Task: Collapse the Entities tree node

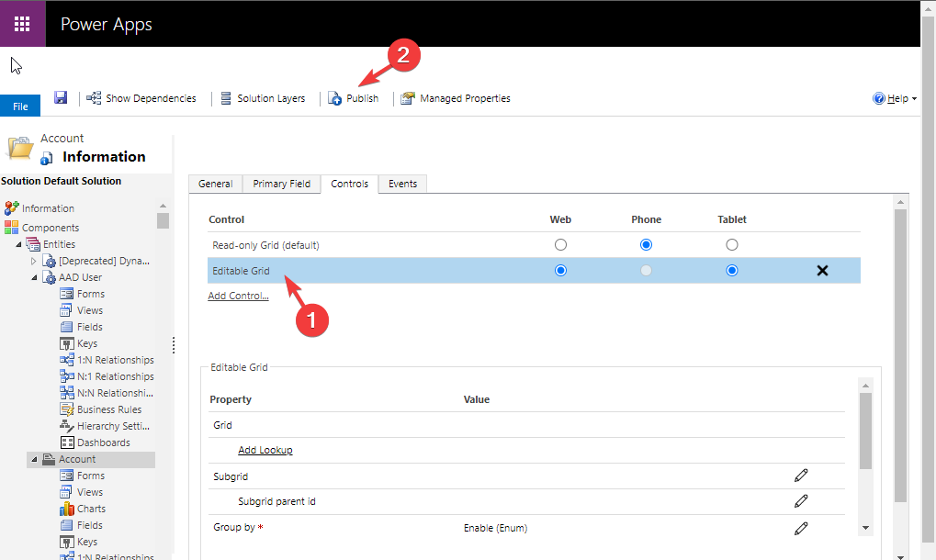Action: click(18, 244)
